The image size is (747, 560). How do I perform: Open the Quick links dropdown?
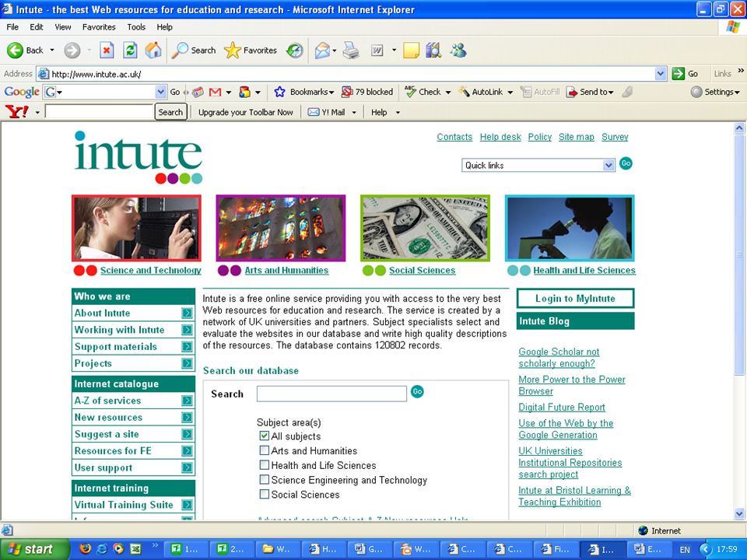point(608,165)
